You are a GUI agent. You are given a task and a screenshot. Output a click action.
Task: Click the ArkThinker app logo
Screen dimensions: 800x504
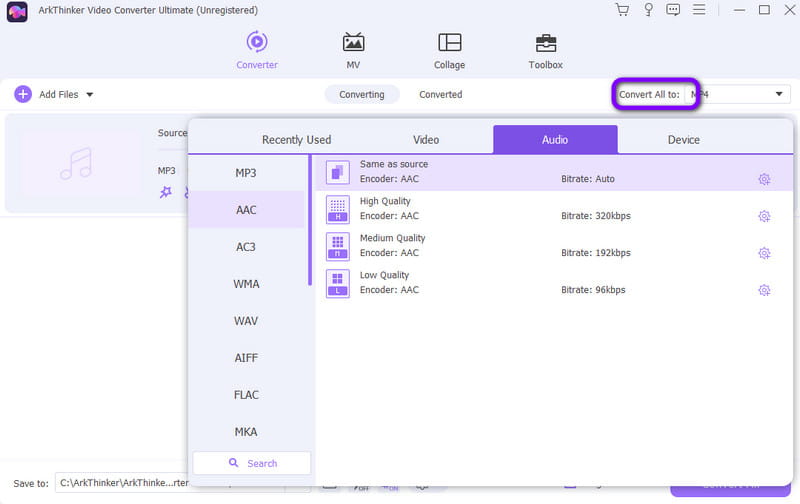(x=17, y=11)
